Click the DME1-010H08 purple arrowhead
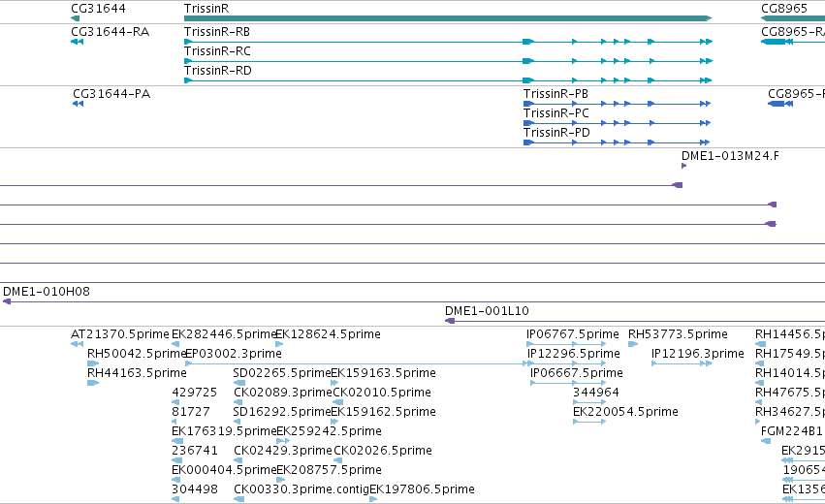The width and height of the screenshot is (825, 504). 7,301
